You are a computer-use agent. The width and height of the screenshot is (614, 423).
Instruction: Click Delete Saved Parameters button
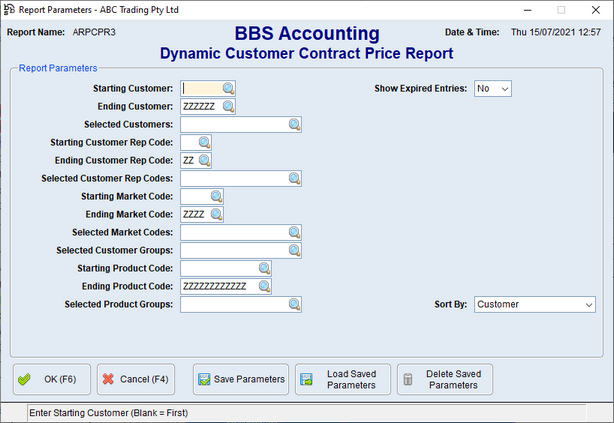[445, 380]
